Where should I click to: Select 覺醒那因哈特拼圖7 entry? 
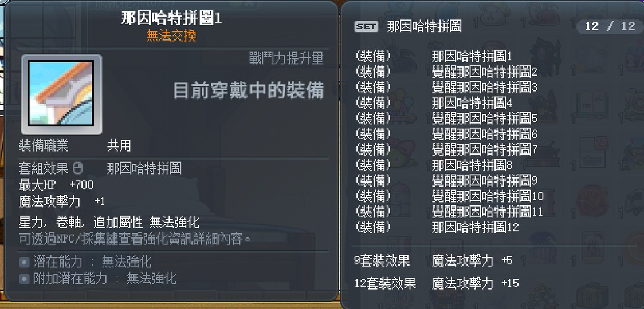(484, 150)
